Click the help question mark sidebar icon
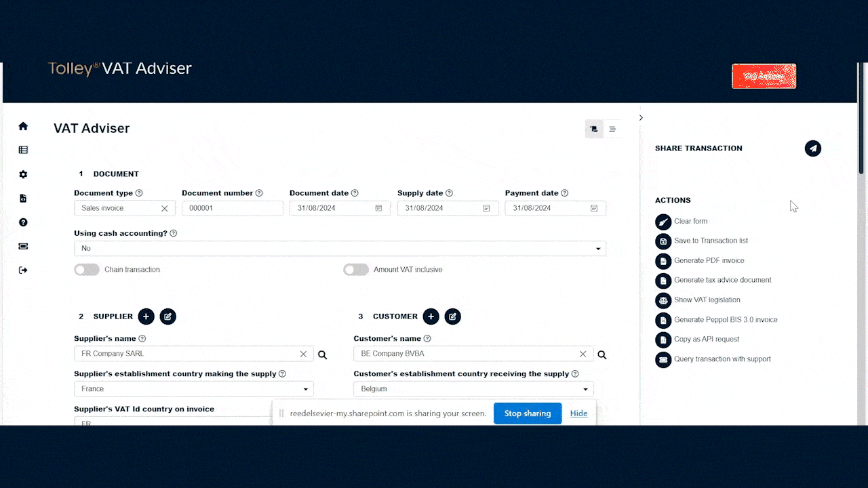Image resolution: width=868 pixels, height=488 pixels. coord(23,222)
